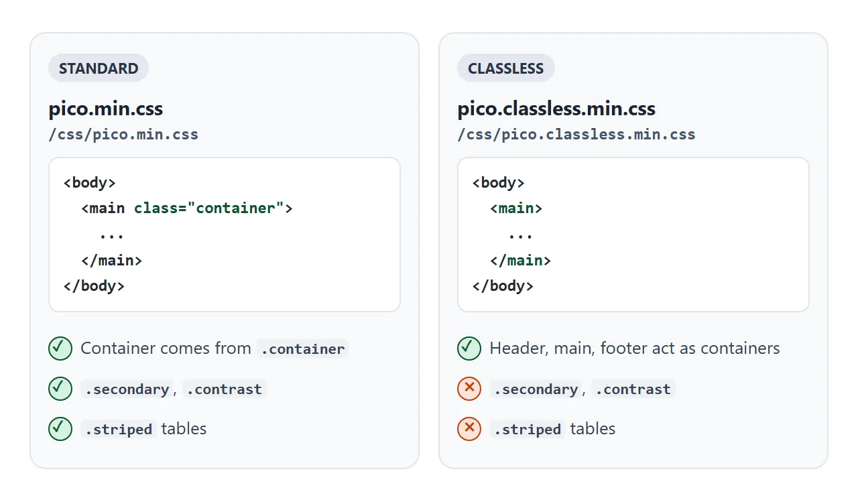Click the check icon beside Standard card's .striped tables
Viewport: 858px width, 504px height.
coord(60,429)
